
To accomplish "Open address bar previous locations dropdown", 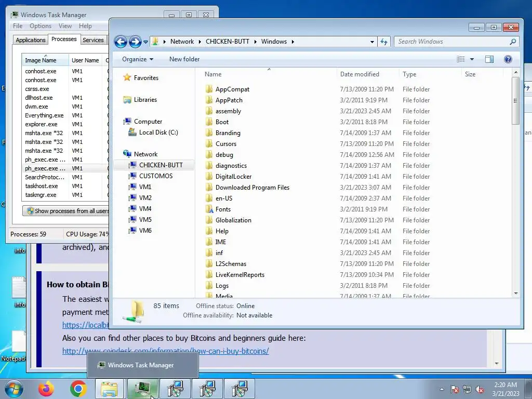I will (x=372, y=42).
